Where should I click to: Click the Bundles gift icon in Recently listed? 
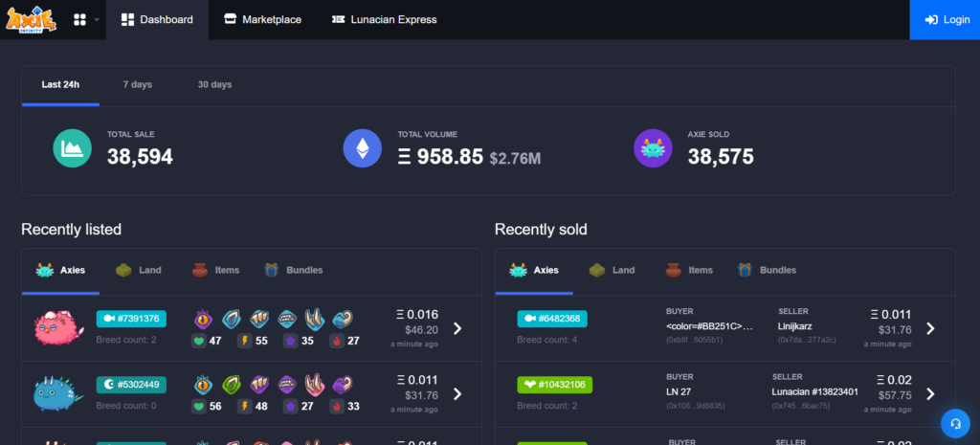click(271, 271)
